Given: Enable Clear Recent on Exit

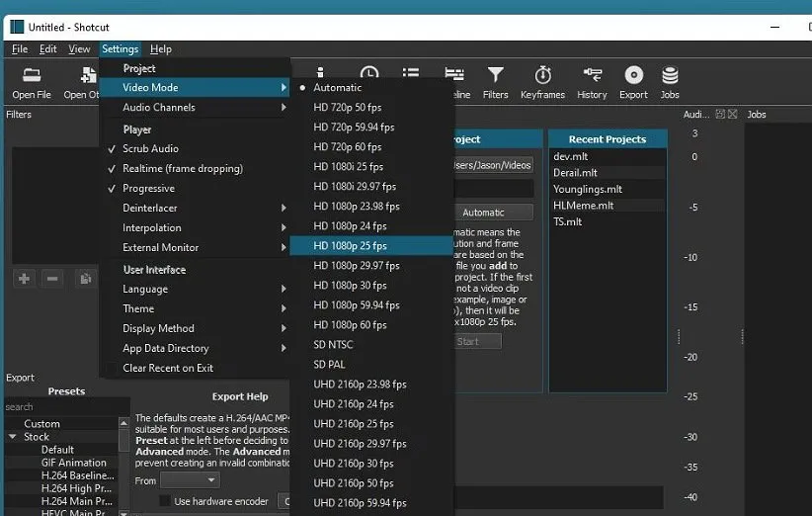Looking at the screenshot, I should point(195,368).
